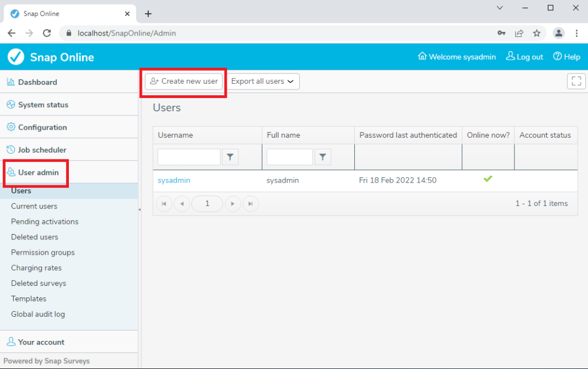
Task: Open the Configuration gear icon
Action: 10,127
